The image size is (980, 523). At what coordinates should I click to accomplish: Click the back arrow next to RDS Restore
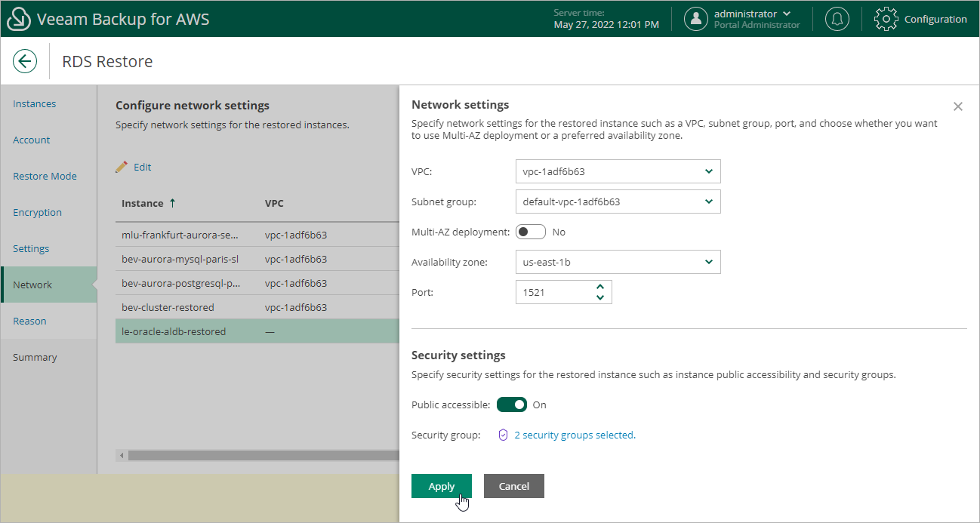point(25,60)
